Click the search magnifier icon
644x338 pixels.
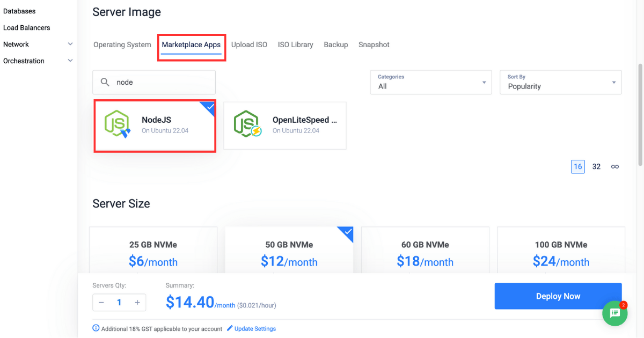105,82
